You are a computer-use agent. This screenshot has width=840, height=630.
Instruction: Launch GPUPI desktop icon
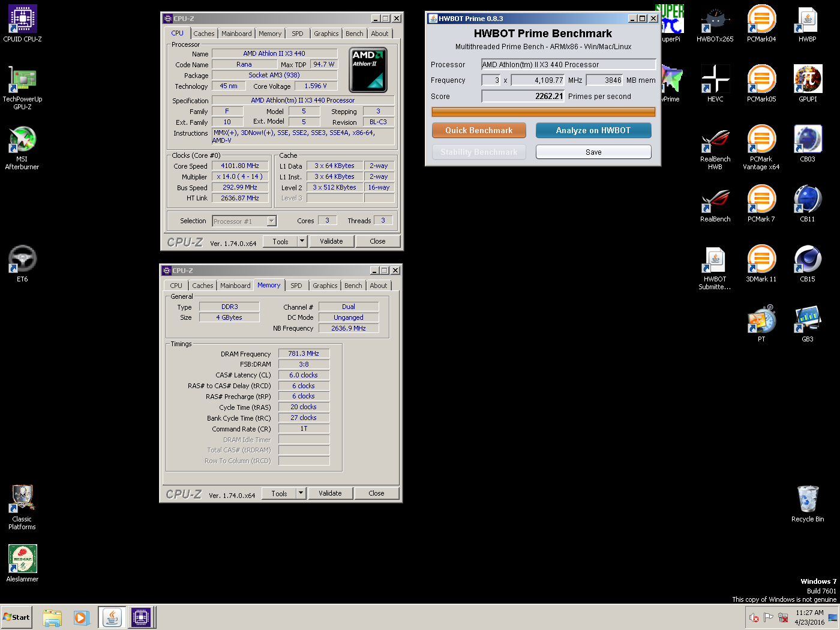(808, 84)
